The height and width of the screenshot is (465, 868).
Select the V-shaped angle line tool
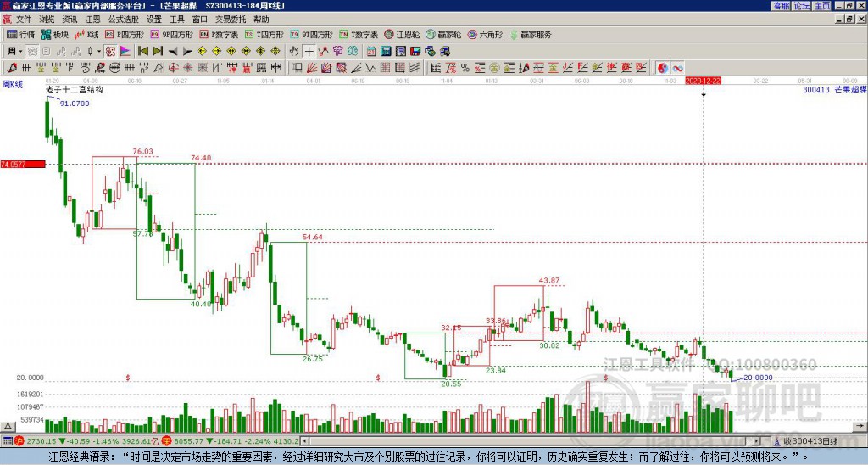pos(370,68)
